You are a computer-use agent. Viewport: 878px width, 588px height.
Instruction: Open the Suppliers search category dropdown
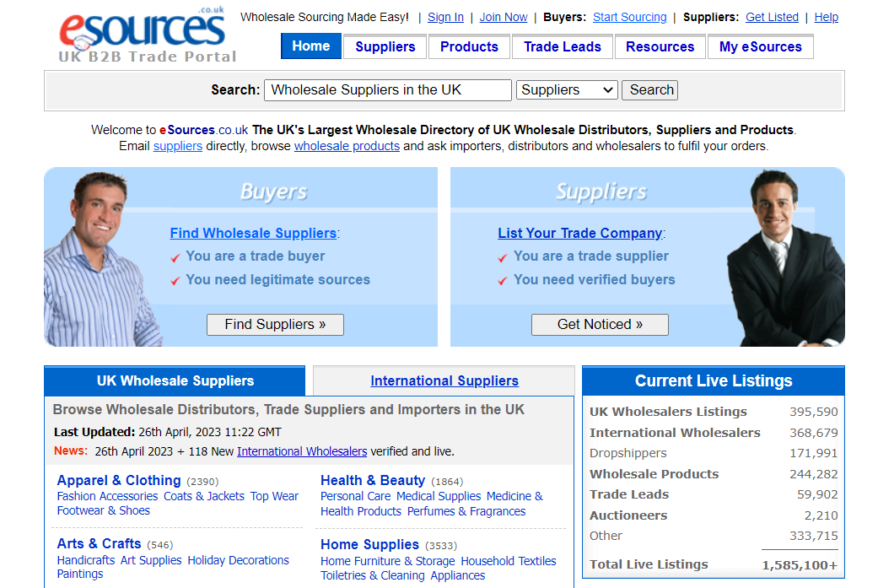(x=567, y=89)
